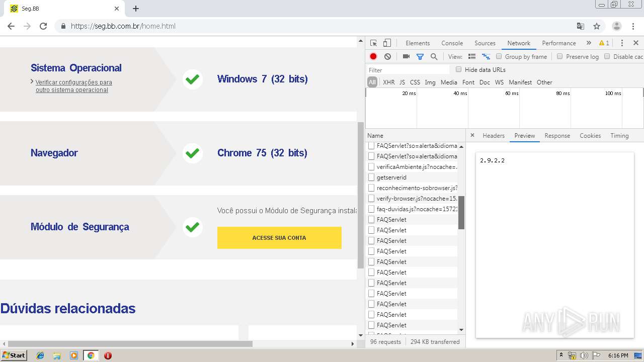Tick checkbox beside verify-browser.js request
The width and height of the screenshot is (644, 362).
click(x=371, y=198)
